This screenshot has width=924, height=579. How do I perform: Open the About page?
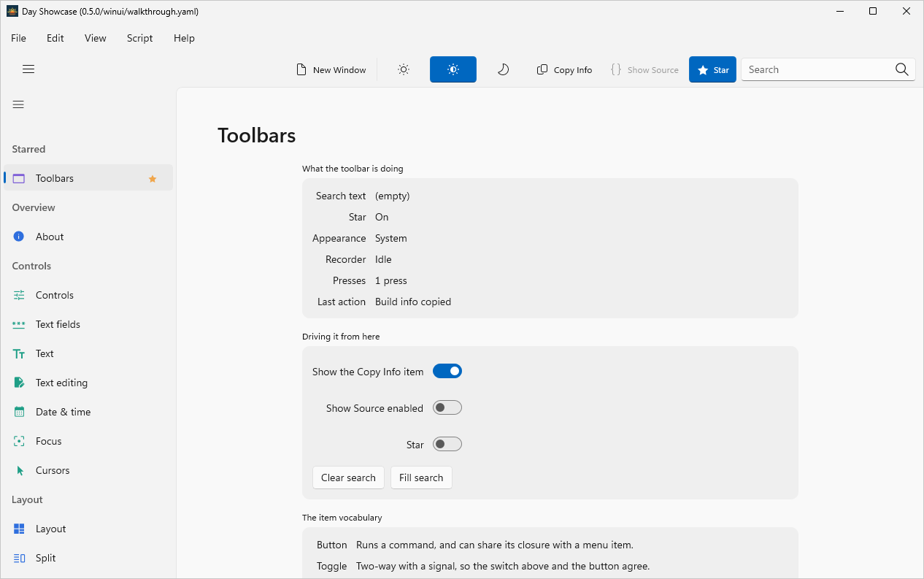(88, 237)
